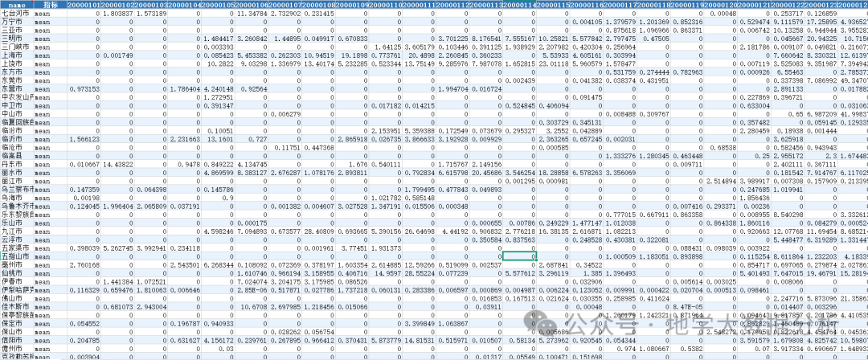Select the city name cell 乌海市
Viewport: 868px width, 360px height.
(x=17, y=197)
